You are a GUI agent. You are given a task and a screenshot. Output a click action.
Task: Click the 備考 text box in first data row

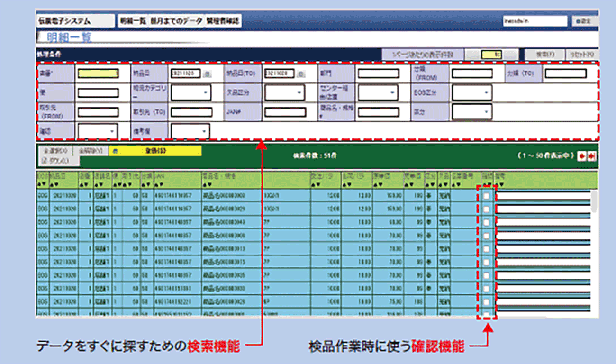click(x=543, y=195)
